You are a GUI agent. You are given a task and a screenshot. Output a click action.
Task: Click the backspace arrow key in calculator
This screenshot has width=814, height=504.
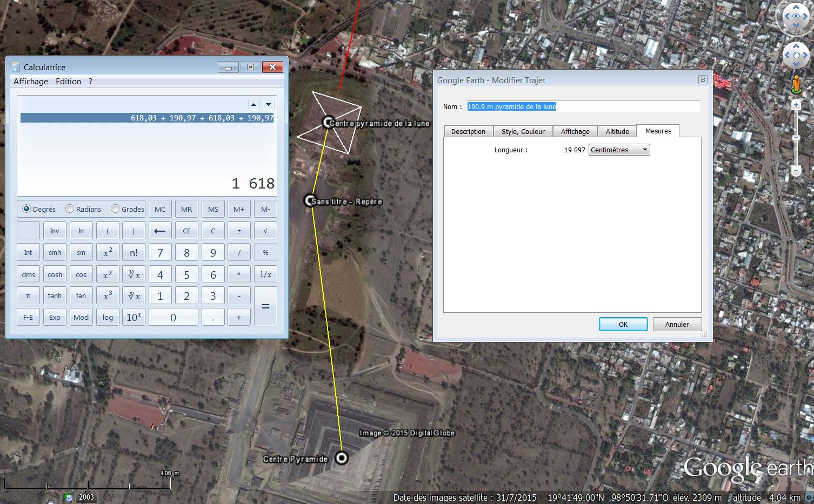pos(160,231)
